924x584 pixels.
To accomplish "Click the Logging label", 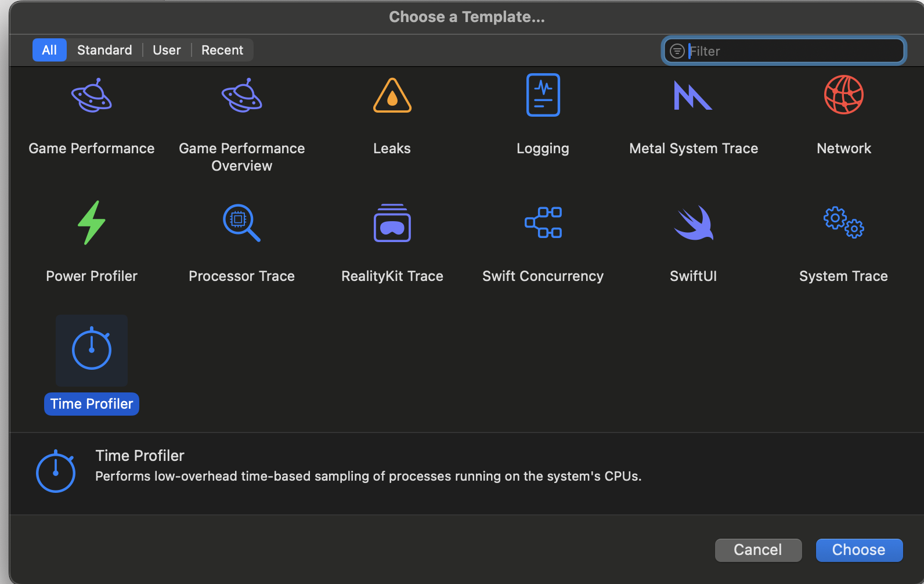I will (x=543, y=149).
